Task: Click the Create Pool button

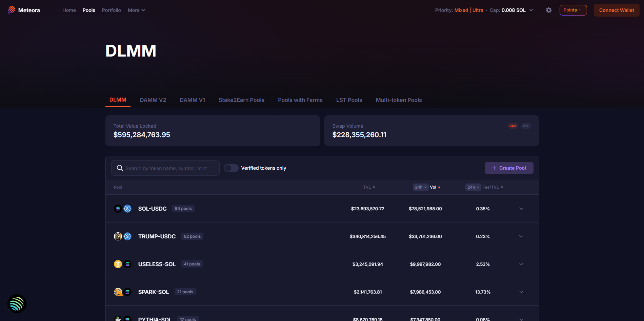Action: coord(509,168)
